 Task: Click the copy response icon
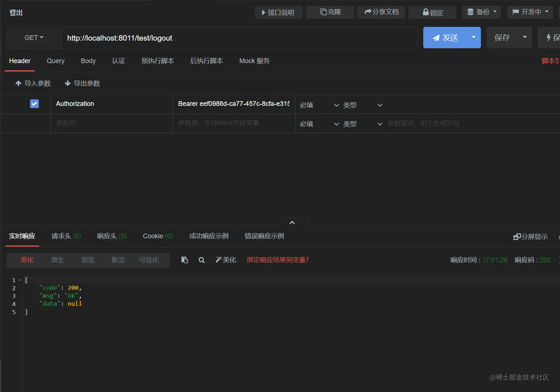pyautogui.click(x=184, y=260)
